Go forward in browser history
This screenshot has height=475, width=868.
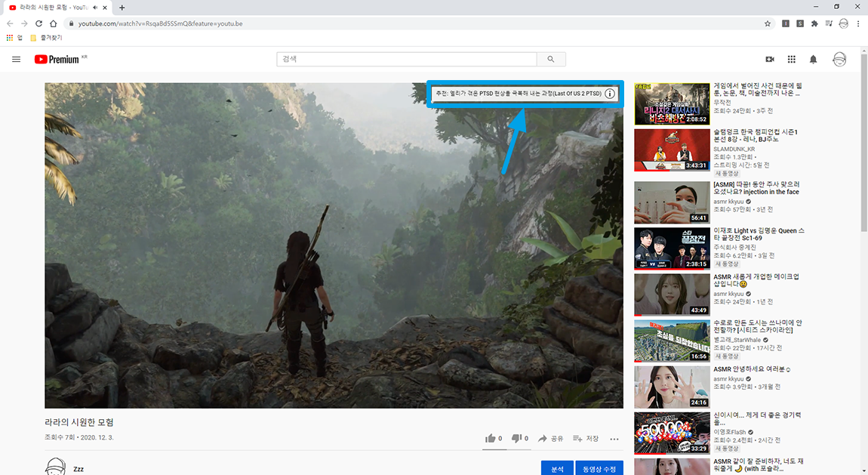24,24
